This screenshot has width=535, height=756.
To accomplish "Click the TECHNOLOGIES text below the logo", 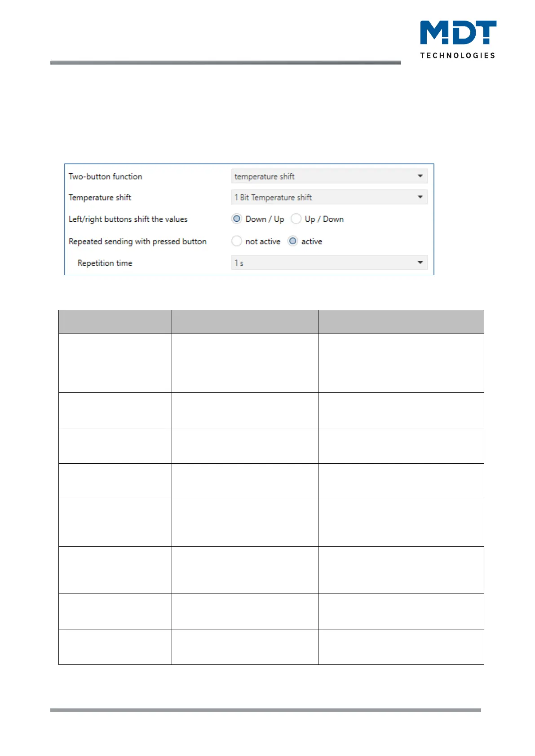I will point(457,56).
